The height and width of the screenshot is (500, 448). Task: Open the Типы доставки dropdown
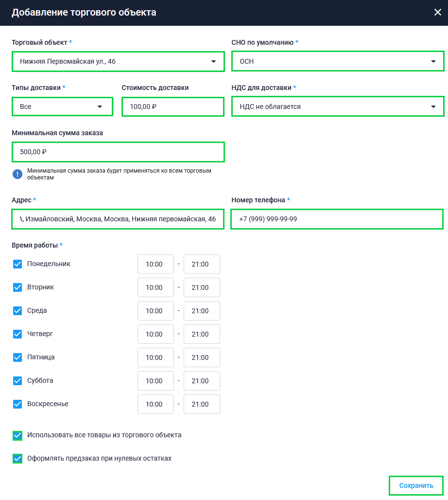(x=62, y=107)
